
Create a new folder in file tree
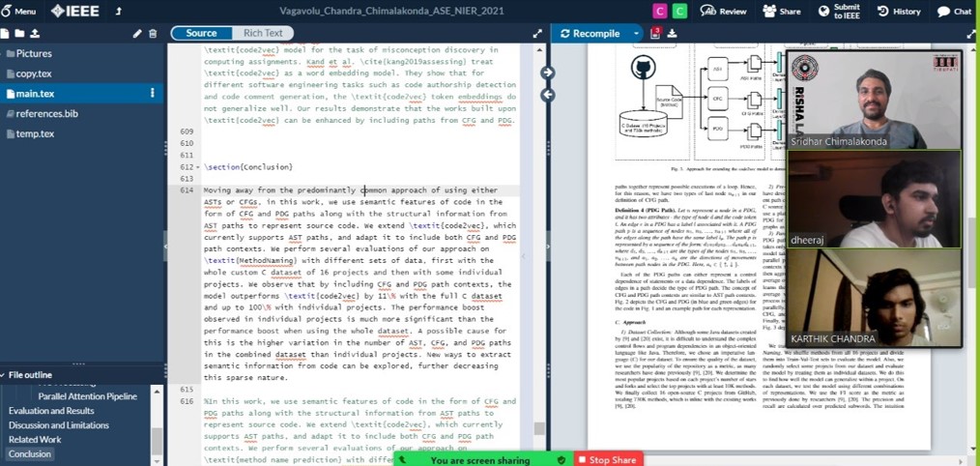click(20, 33)
